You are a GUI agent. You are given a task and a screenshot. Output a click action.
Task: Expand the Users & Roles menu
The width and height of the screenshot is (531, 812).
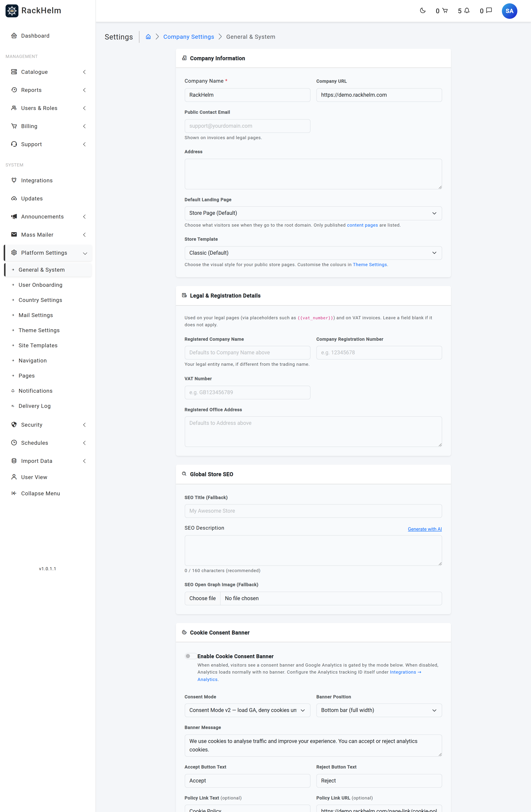click(x=48, y=108)
